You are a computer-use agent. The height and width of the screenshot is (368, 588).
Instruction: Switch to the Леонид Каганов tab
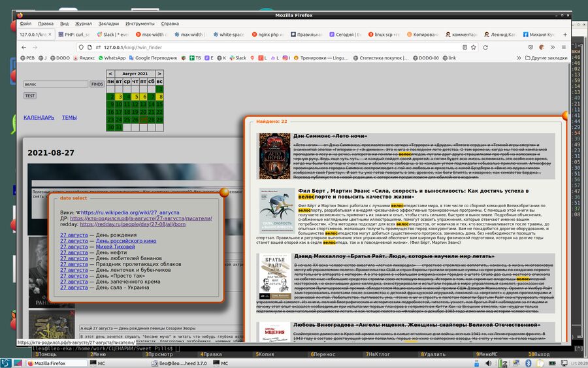(x=500, y=35)
